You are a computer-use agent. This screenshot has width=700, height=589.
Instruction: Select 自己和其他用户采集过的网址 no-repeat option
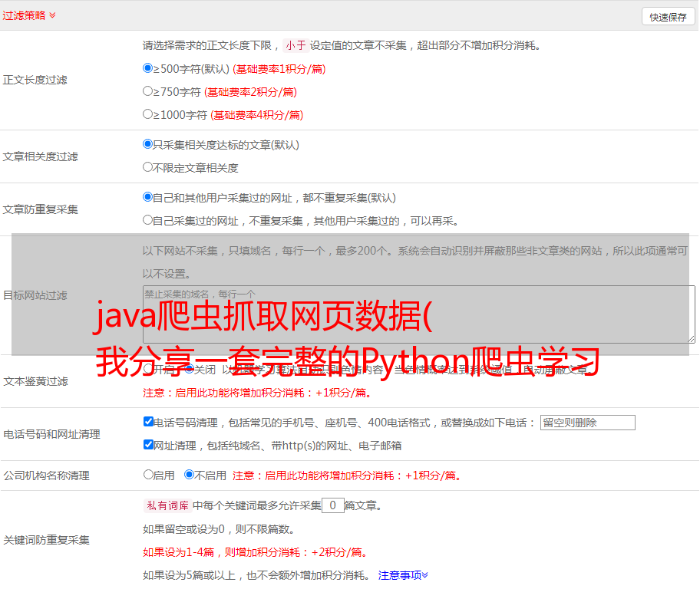[148, 197]
